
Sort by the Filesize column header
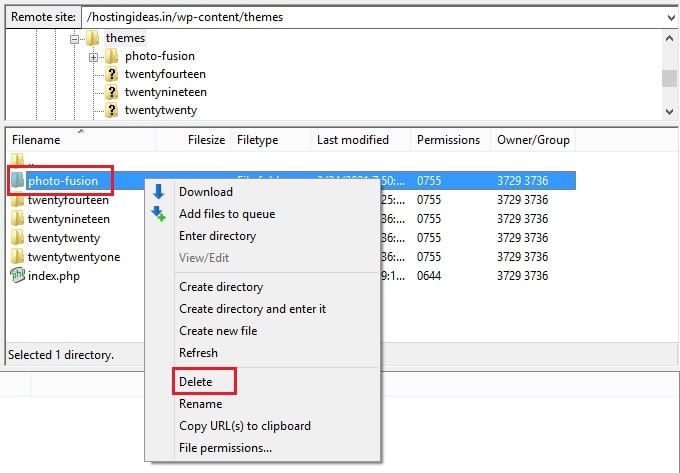tap(193, 140)
